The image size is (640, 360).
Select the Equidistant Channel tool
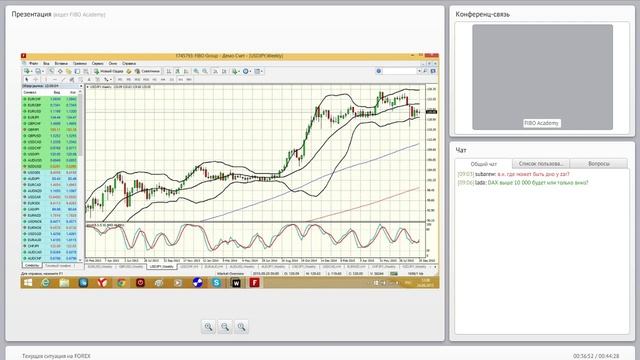point(72,79)
